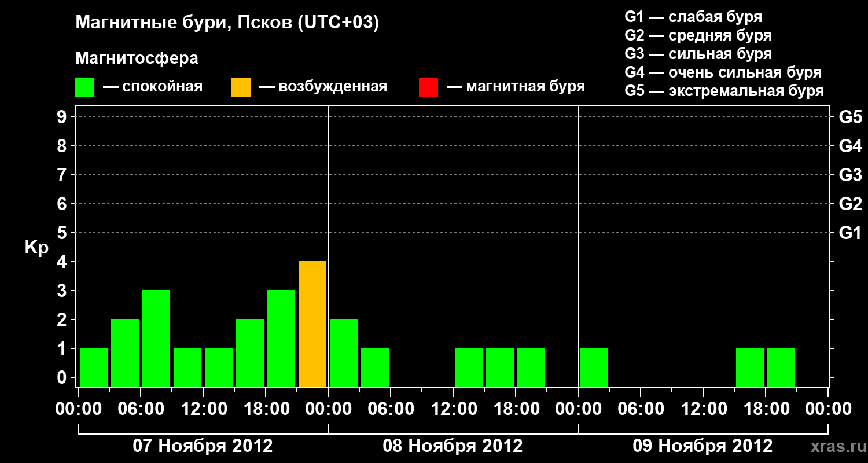Click the '— возбужденная' legend label
Screen dimensions: 868x463
coord(323,87)
